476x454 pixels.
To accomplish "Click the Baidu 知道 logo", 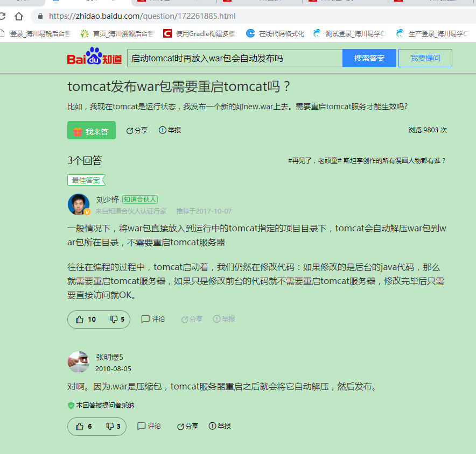I will [94, 56].
